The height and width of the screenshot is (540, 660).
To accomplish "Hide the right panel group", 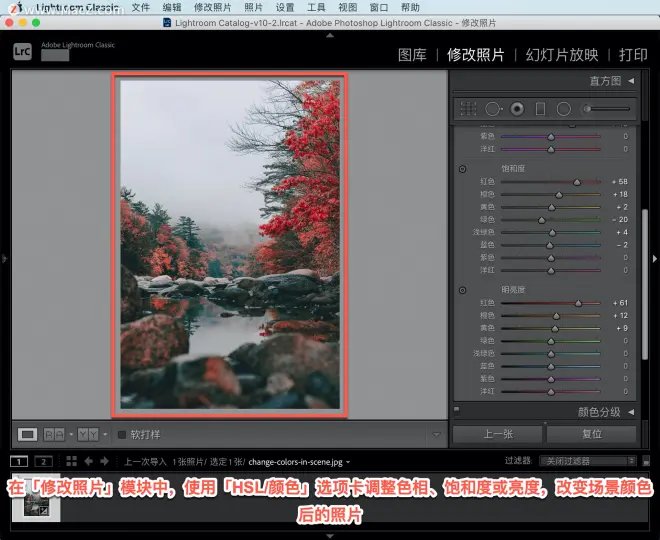I will 655,258.
